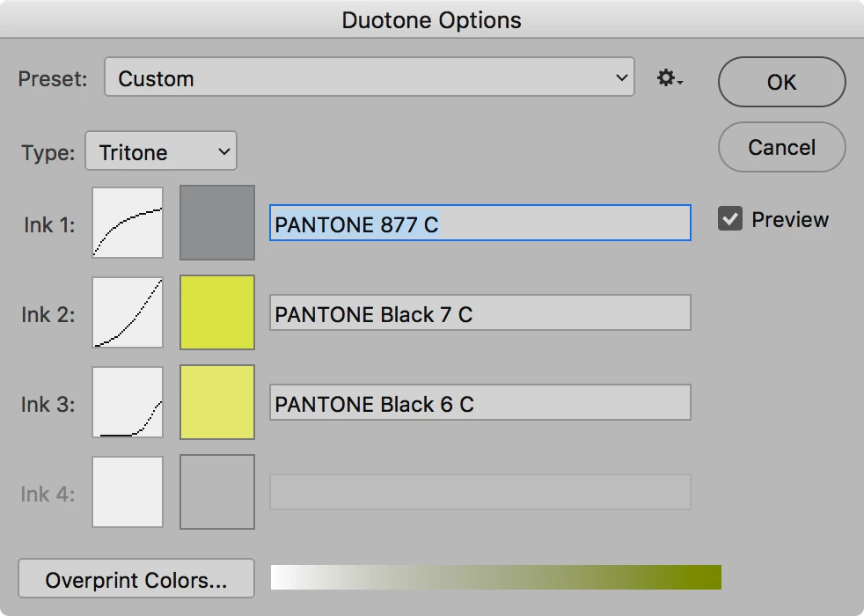Click the Ink 3 pale yellow swatch
The image size is (864, 616).
coord(217,402)
